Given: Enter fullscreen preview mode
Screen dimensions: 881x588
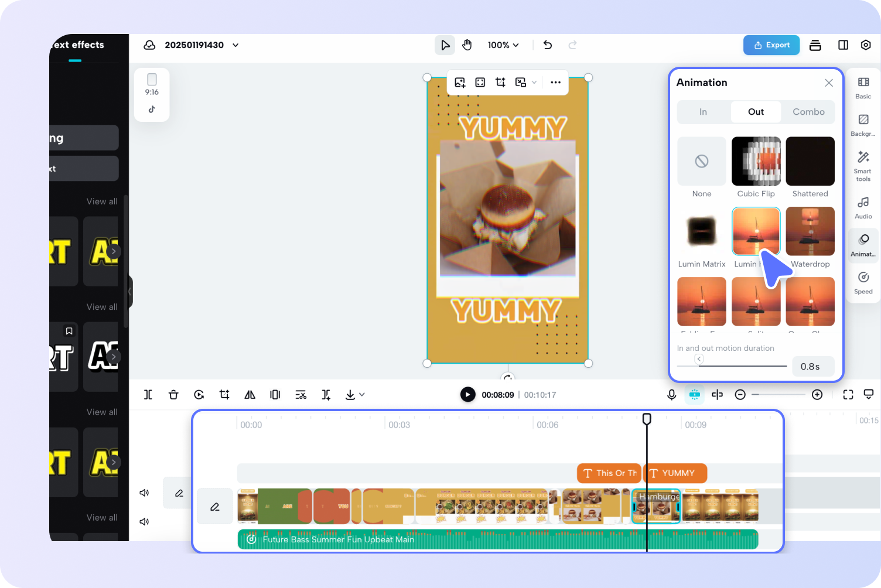Looking at the screenshot, I should pyautogui.click(x=848, y=394).
